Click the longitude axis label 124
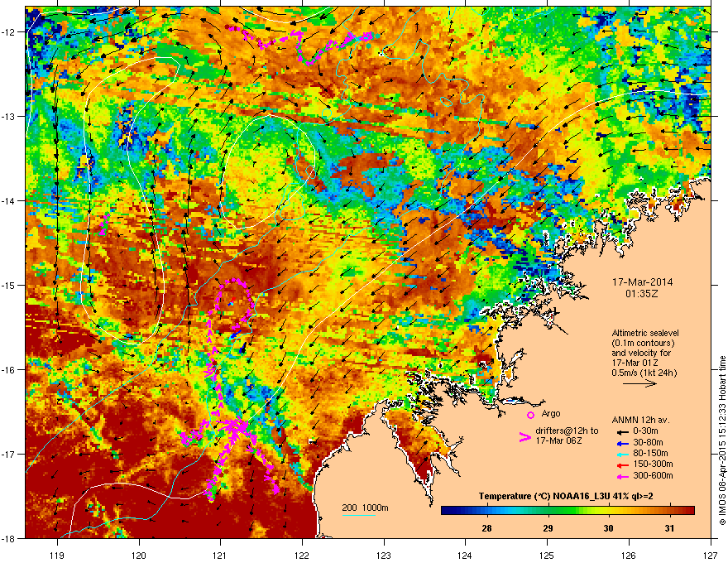Viewport: 728px width, 563px height. pos(465,555)
